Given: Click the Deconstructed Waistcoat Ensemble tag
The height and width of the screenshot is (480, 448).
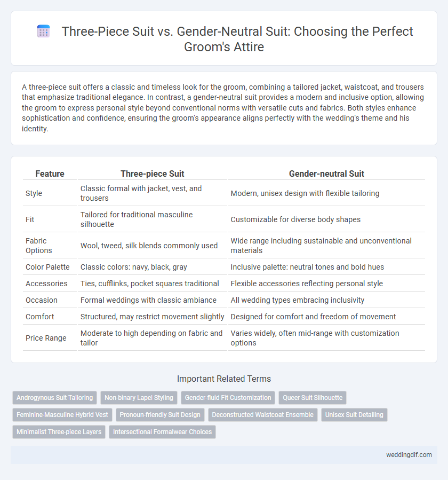Looking at the screenshot, I should click(263, 415).
